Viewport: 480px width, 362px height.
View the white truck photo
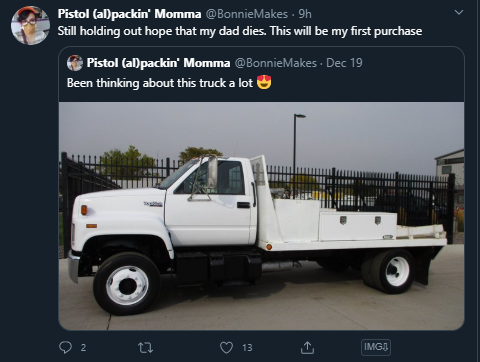coord(261,216)
